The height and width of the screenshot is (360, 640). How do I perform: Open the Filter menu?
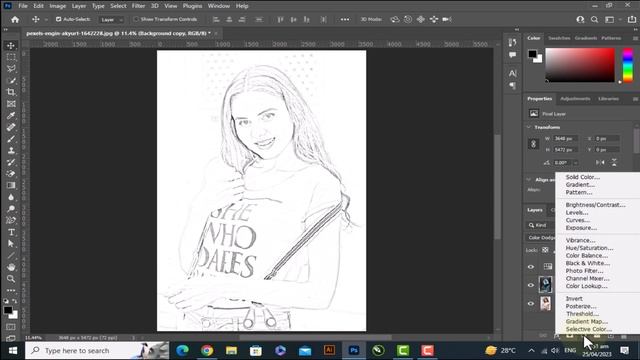[138, 6]
